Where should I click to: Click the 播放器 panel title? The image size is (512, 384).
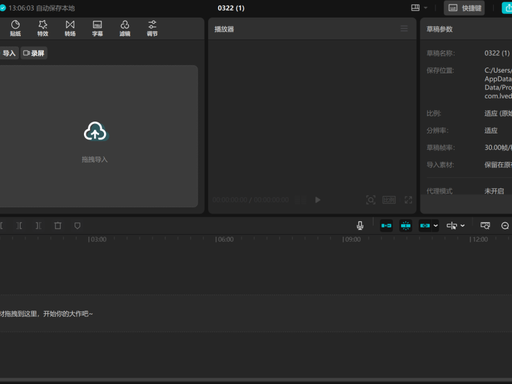pyautogui.click(x=224, y=29)
